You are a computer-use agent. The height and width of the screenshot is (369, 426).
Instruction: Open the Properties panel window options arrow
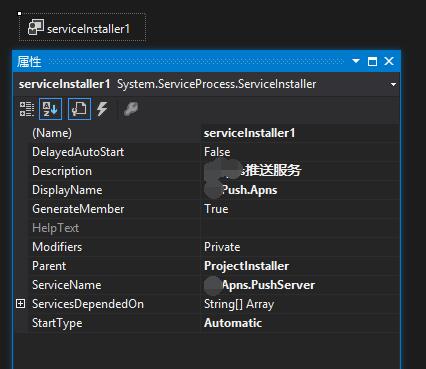click(356, 61)
